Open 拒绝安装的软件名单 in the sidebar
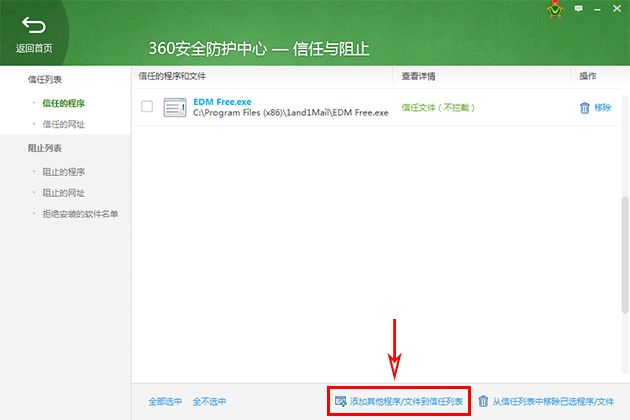This screenshot has height=420, width=630. pyautogui.click(x=81, y=213)
